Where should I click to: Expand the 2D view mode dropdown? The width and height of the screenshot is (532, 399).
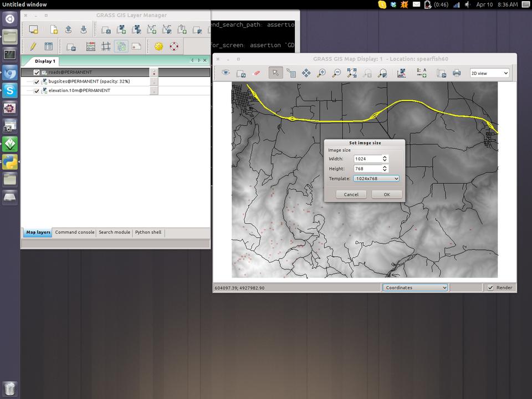point(489,73)
